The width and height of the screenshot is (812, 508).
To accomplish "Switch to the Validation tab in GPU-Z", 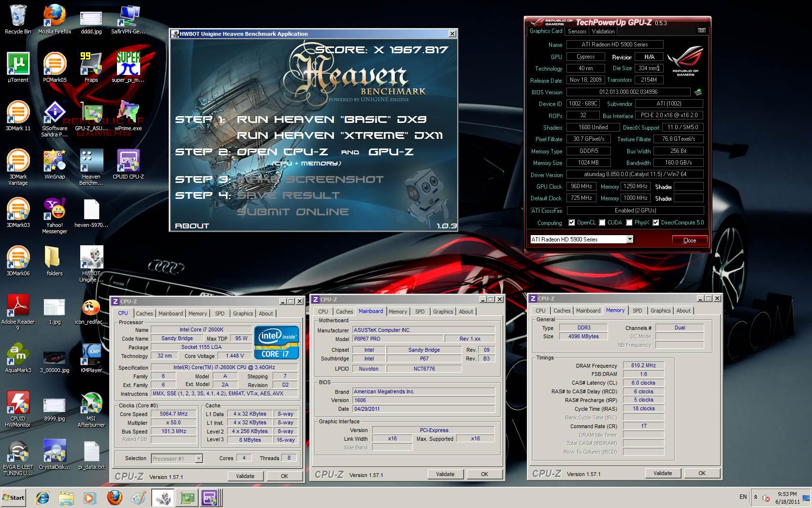I will click(x=603, y=31).
